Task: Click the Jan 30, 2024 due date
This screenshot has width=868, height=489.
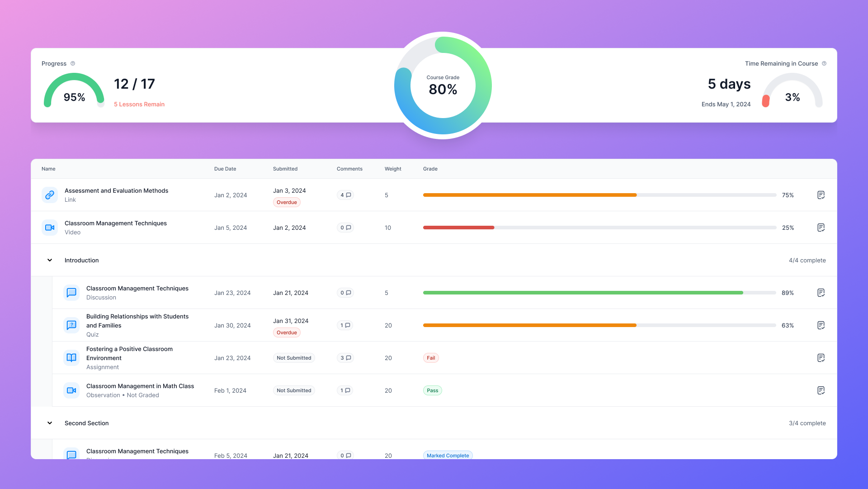Action: [232, 325]
